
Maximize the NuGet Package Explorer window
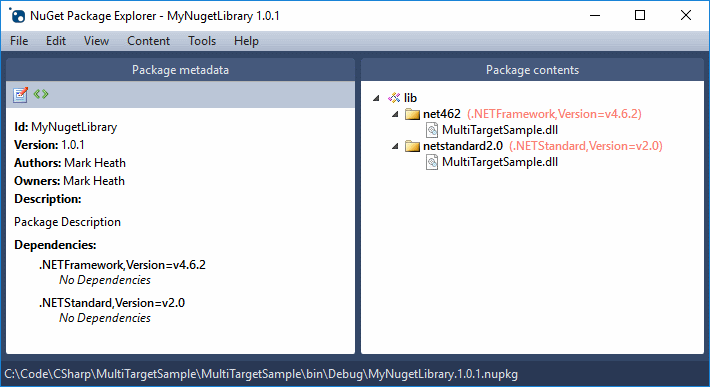[x=640, y=15]
